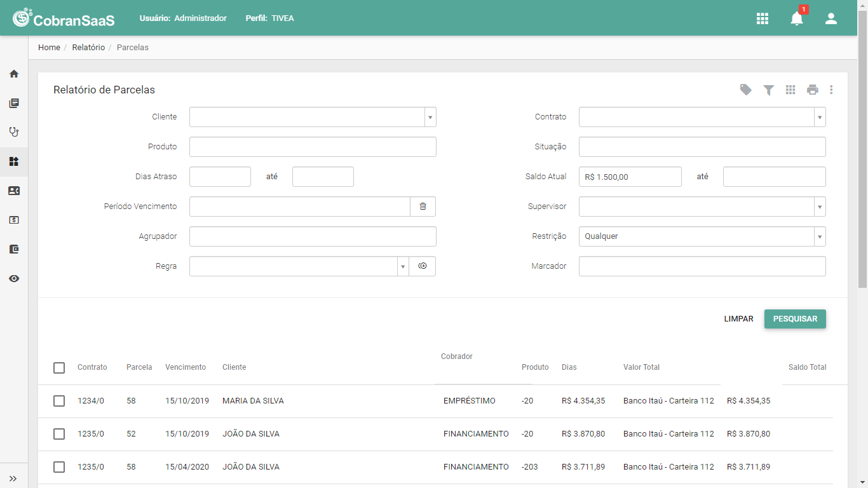The height and width of the screenshot is (488, 868).
Task: Click the filter funnel icon
Action: pyautogui.click(x=768, y=90)
